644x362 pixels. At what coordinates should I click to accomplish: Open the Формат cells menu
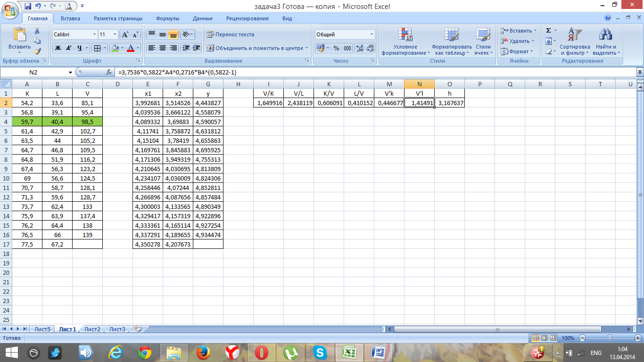pos(516,51)
